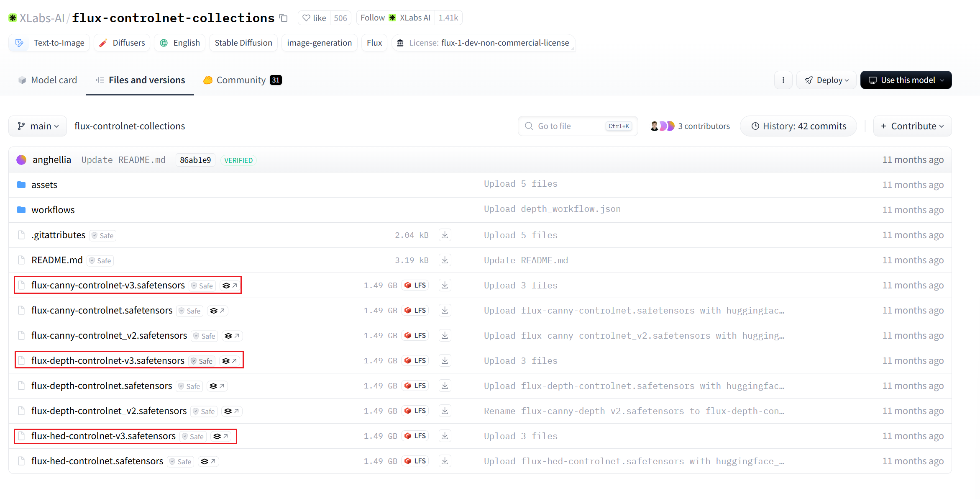Open flux-depth-controlnet_v2.safetensors file
Screen dimensions: 980x499
click(109, 411)
